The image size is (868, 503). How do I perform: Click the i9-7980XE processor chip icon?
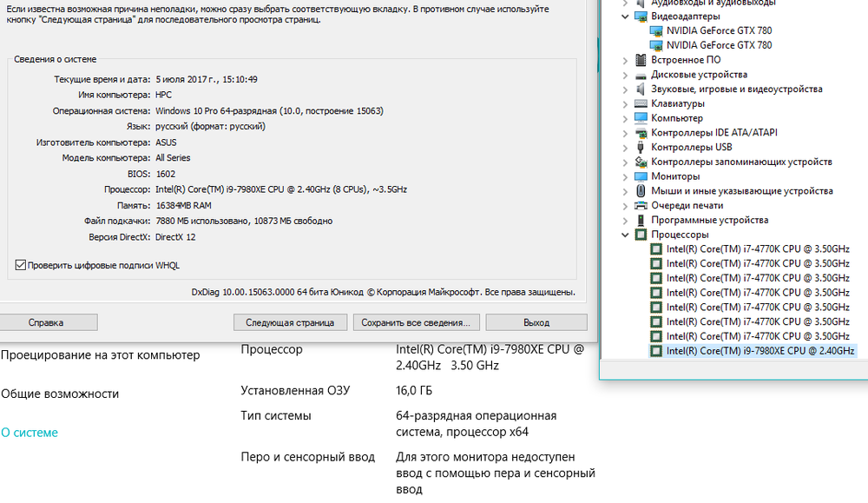(x=656, y=351)
